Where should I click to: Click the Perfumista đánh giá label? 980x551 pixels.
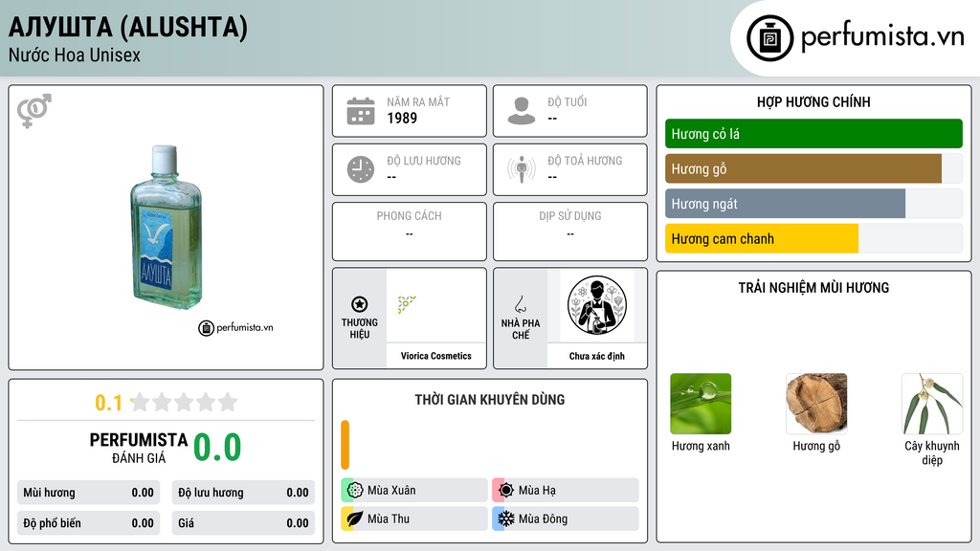click(139, 448)
